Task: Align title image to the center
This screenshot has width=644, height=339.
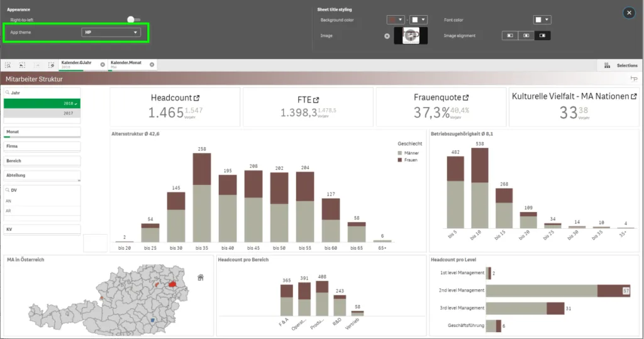Action: (526, 36)
